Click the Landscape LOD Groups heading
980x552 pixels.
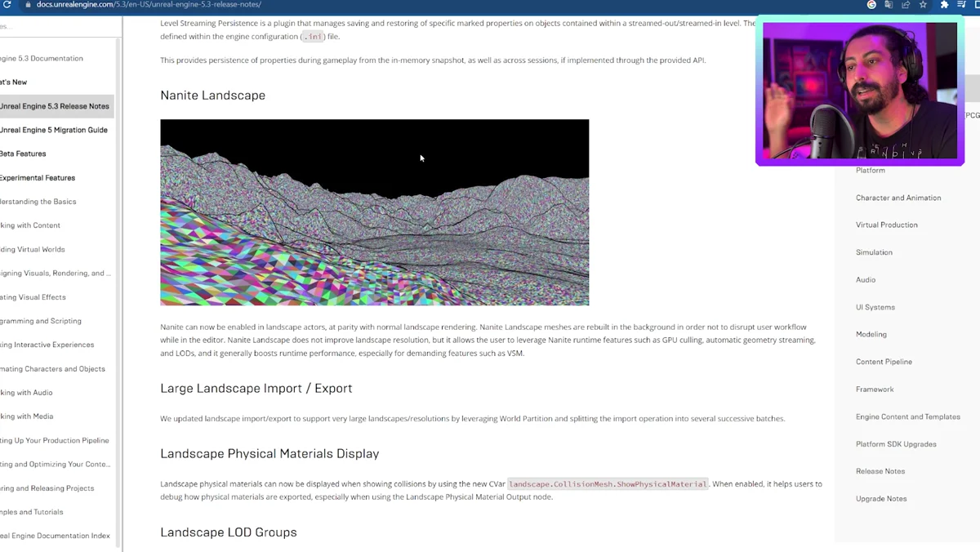[229, 532]
